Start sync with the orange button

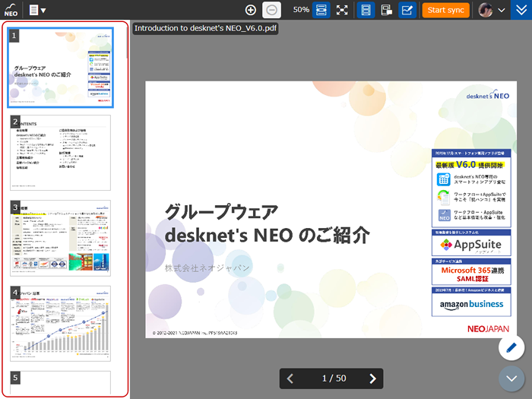446,10
